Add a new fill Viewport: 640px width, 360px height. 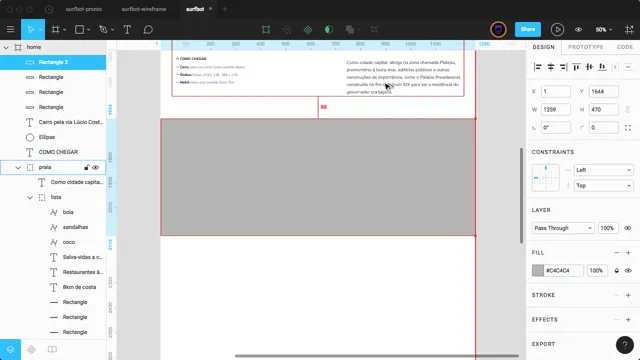point(628,253)
